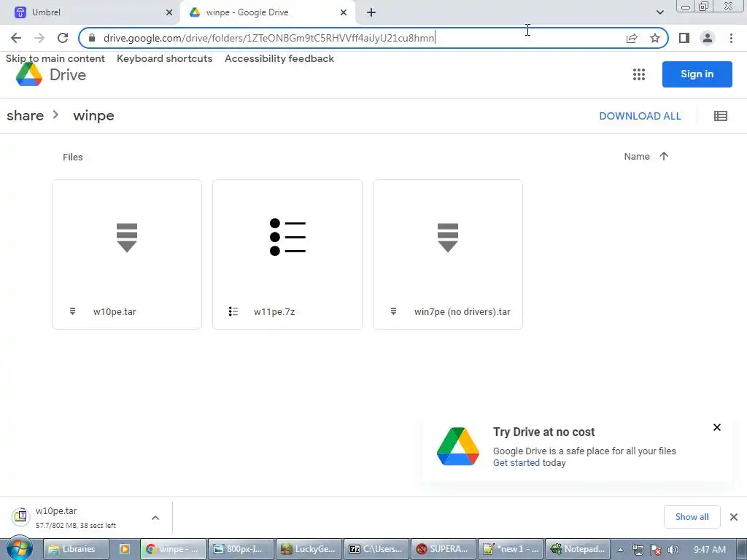Open the Google apps grid

(639, 74)
